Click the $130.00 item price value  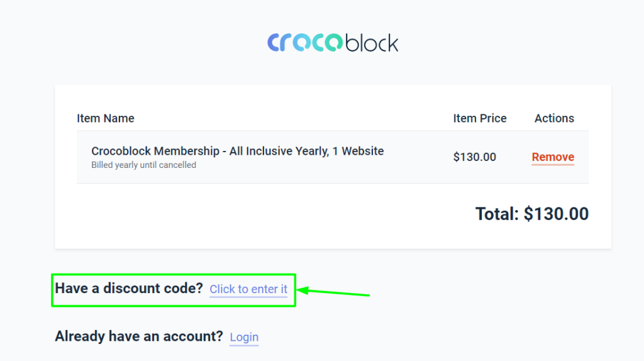(474, 157)
